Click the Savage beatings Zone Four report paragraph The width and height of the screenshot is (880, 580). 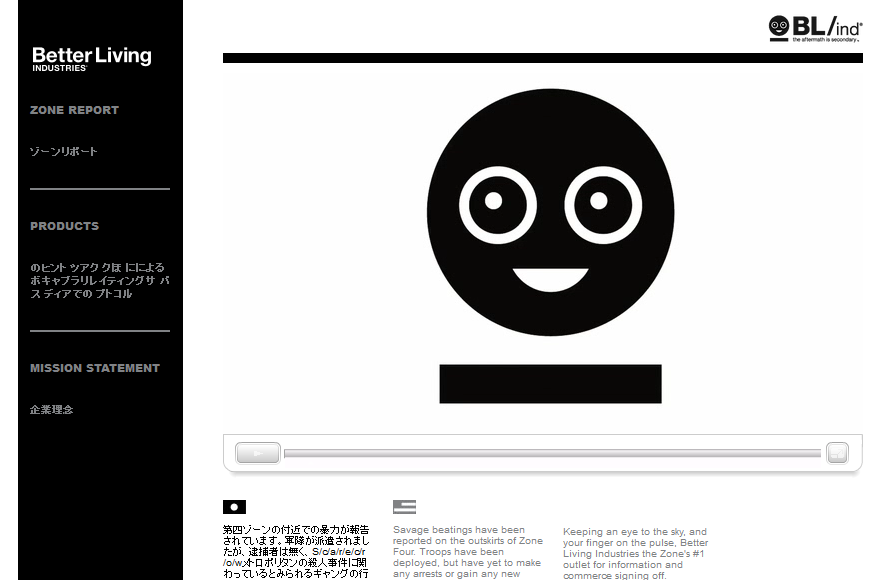point(467,550)
